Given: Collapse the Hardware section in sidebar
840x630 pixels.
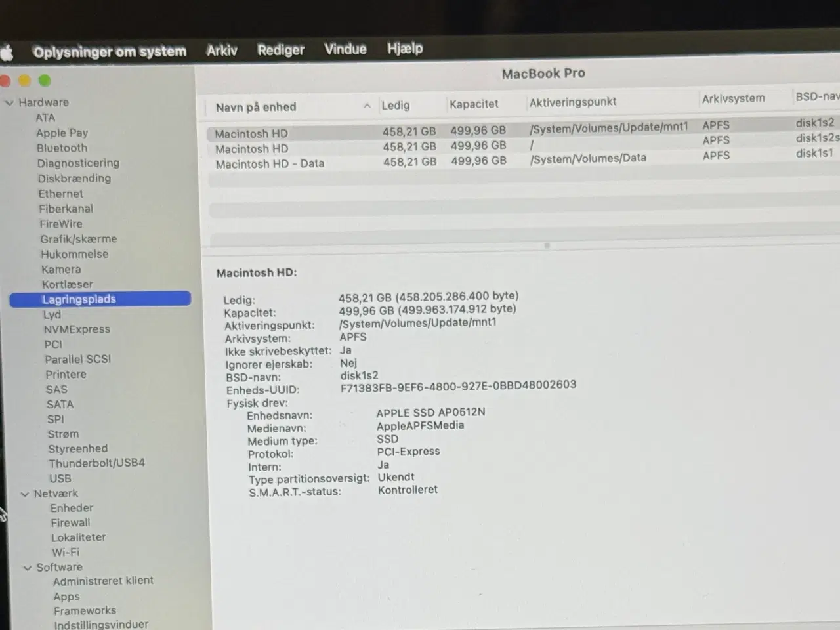Looking at the screenshot, I should [x=9, y=102].
